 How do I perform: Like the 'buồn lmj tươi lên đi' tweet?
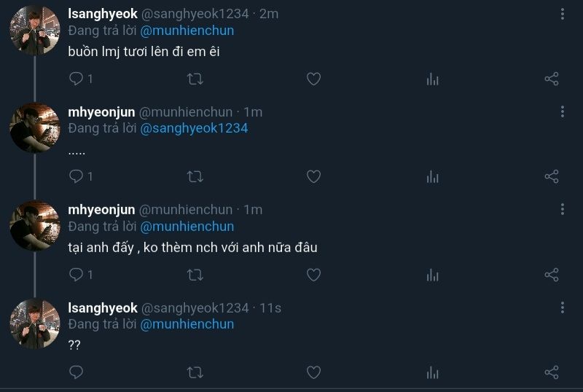[x=313, y=79]
